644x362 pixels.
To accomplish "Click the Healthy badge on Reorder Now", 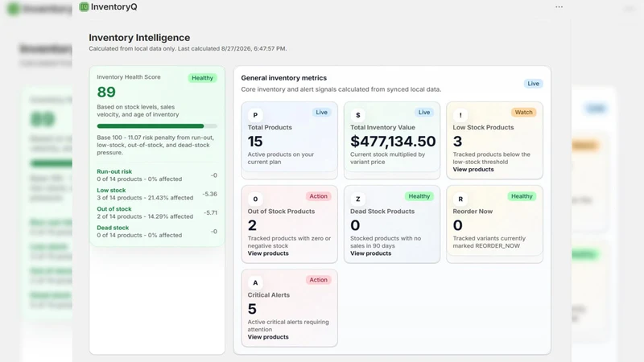I will coord(522,196).
